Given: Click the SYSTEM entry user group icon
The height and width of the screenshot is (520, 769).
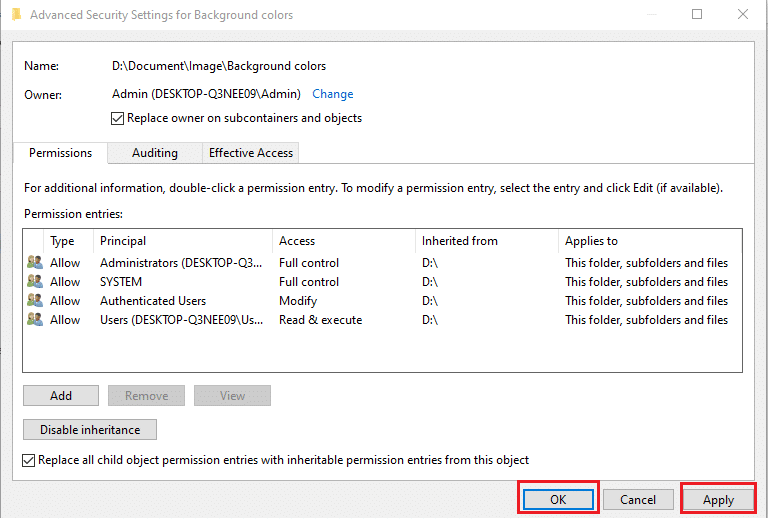Looking at the screenshot, I should (35, 282).
